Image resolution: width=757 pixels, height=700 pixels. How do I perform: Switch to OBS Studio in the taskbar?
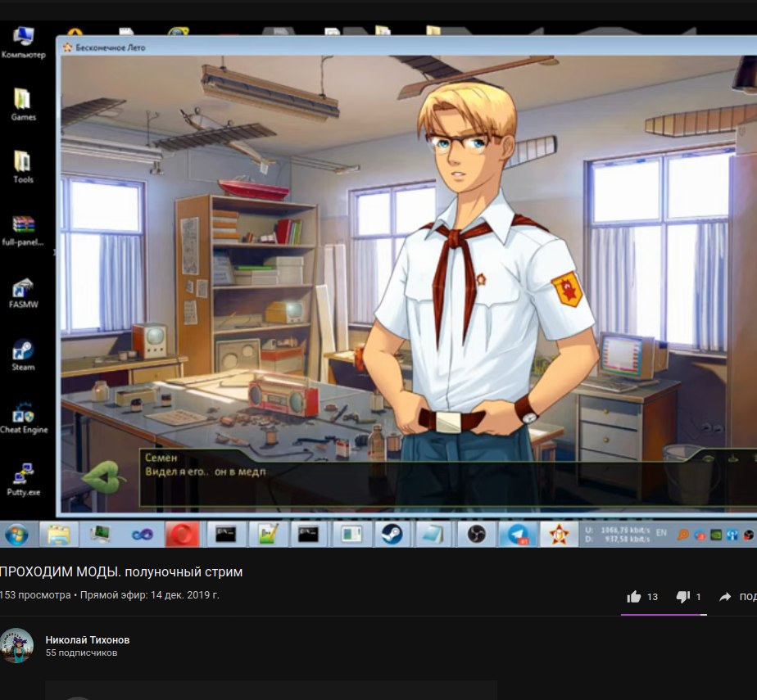[475, 534]
